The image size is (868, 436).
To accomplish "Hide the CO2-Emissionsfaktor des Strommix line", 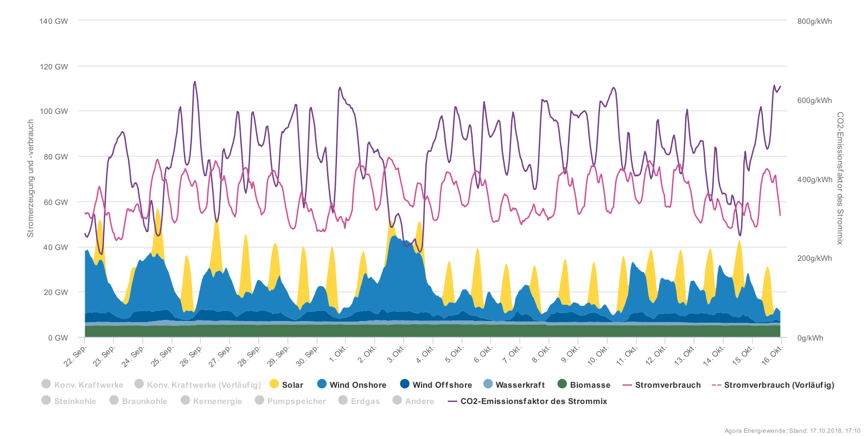I will coord(533,401).
